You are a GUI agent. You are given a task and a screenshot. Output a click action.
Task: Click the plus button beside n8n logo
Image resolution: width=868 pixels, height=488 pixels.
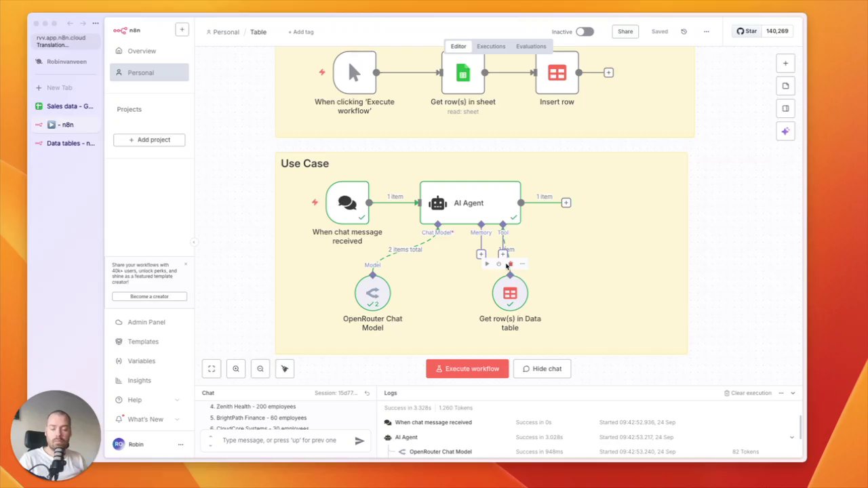(x=182, y=30)
